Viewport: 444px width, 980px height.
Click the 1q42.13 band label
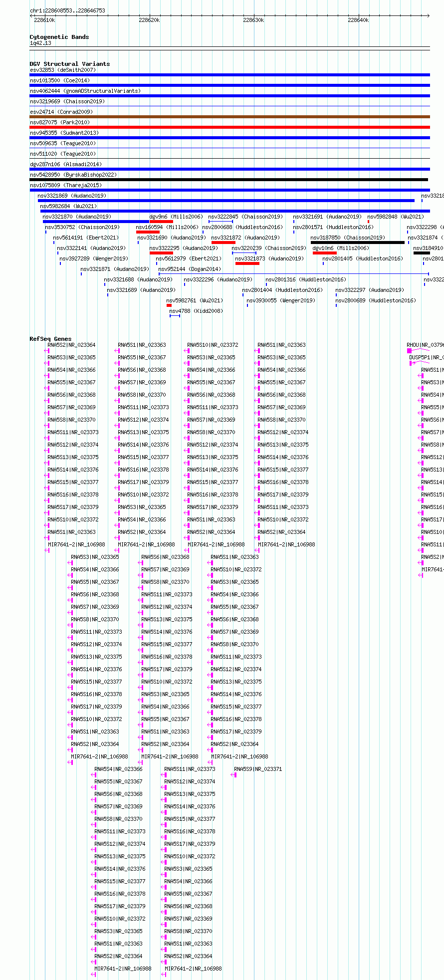coord(40,43)
